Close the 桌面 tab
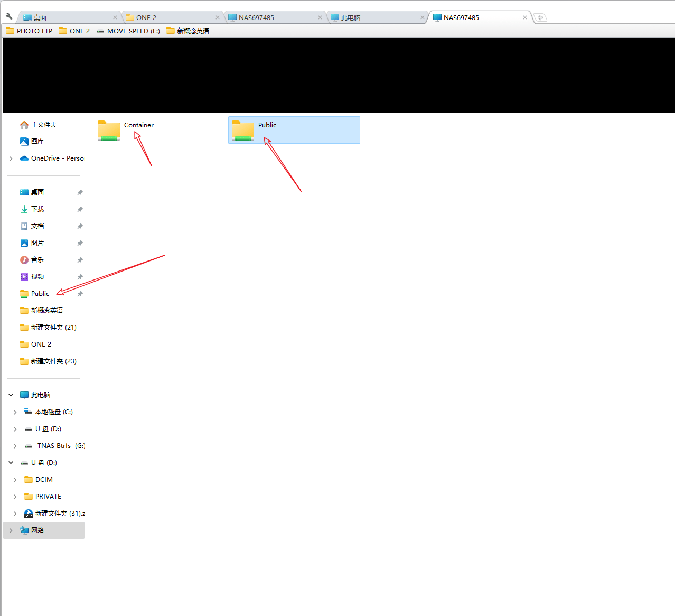The width and height of the screenshot is (675, 616). [x=115, y=17]
